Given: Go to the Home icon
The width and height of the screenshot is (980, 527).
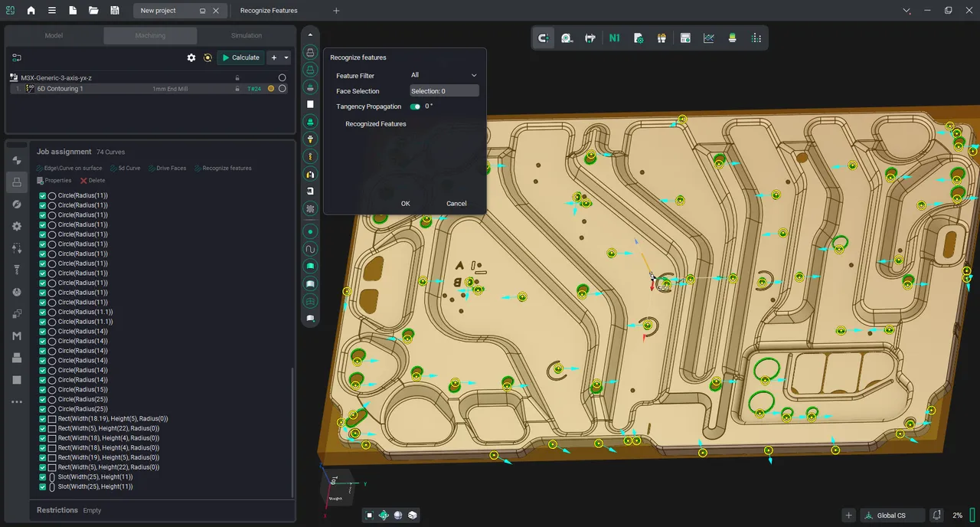Looking at the screenshot, I should [31, 11].
